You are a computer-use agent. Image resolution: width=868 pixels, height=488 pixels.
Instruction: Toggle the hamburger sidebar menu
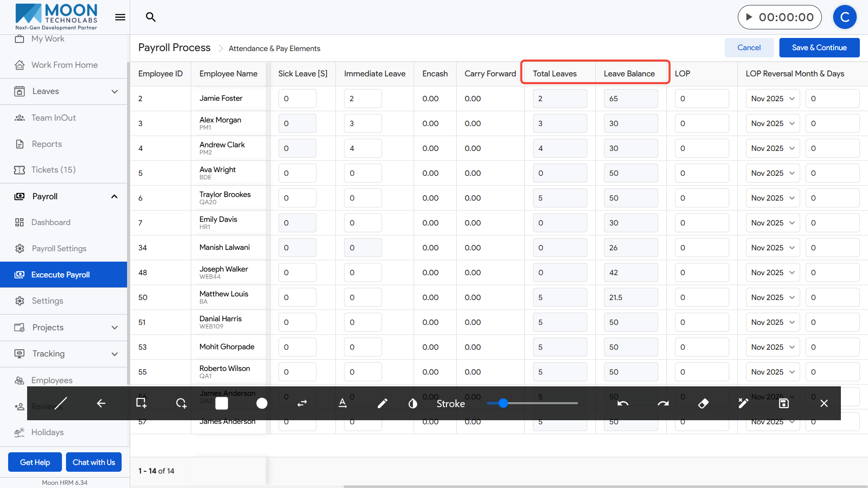[120, 17]
